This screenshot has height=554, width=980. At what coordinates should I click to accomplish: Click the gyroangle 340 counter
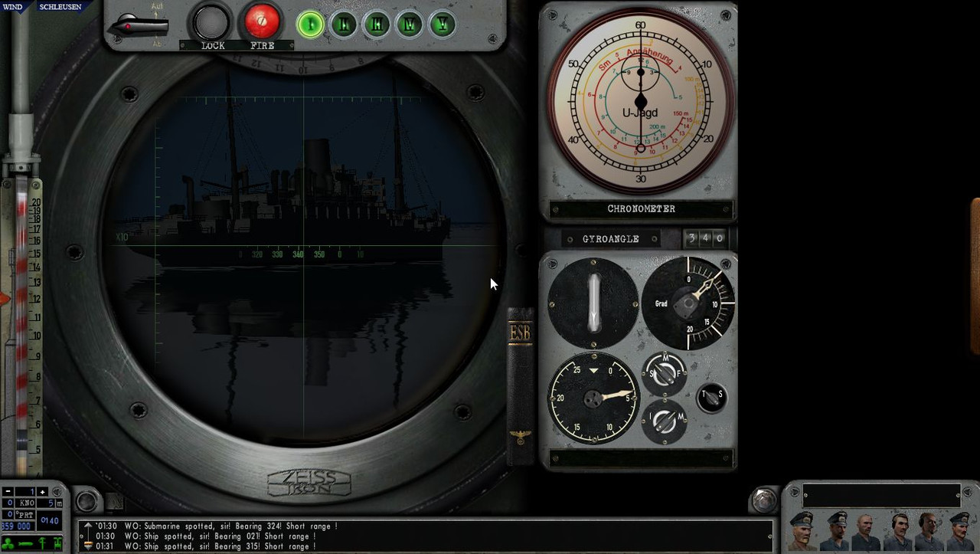(x=705, y=239)
